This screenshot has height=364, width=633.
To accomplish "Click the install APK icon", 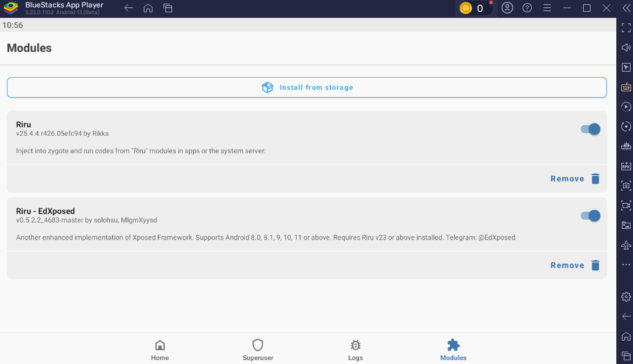I will tap(626, 166).
